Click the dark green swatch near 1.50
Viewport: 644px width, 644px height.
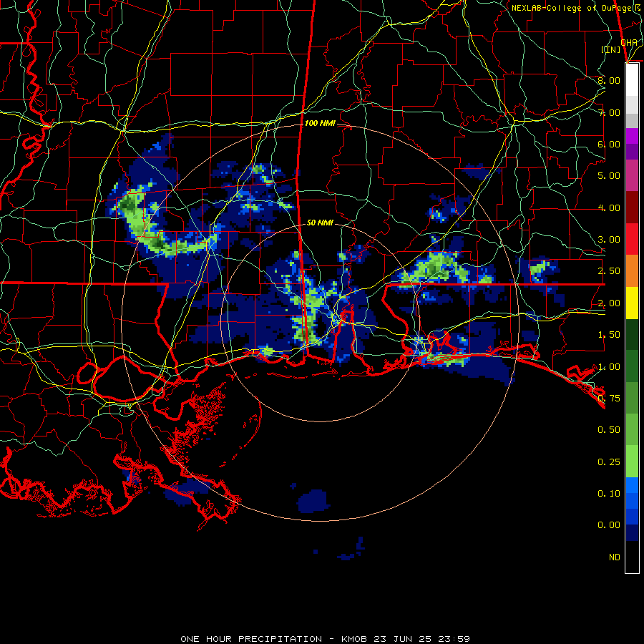632,334
